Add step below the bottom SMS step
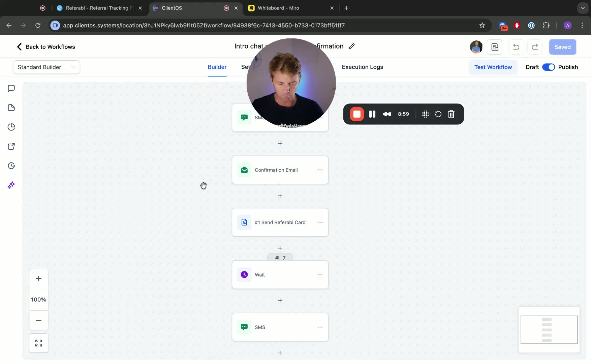This screenshot has height=364, width=591. pos(280,353)
